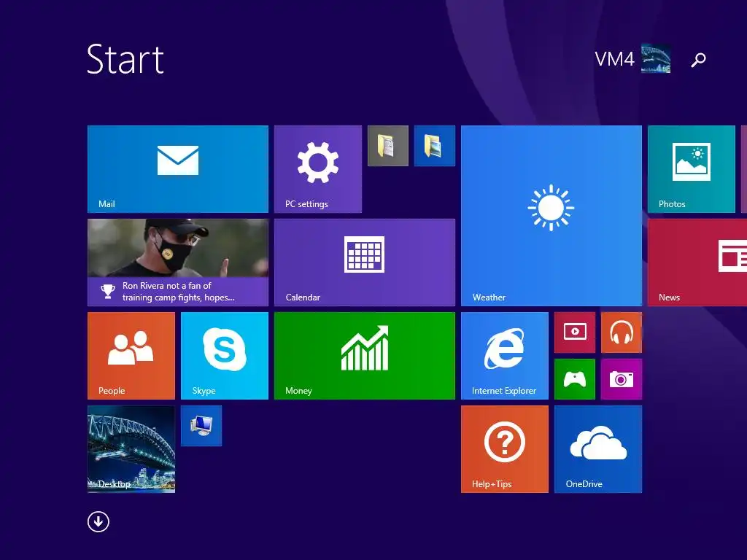Viewport: 747px width, 560px height.
Task: Open the small red Video tile
Action: point(575,332)
